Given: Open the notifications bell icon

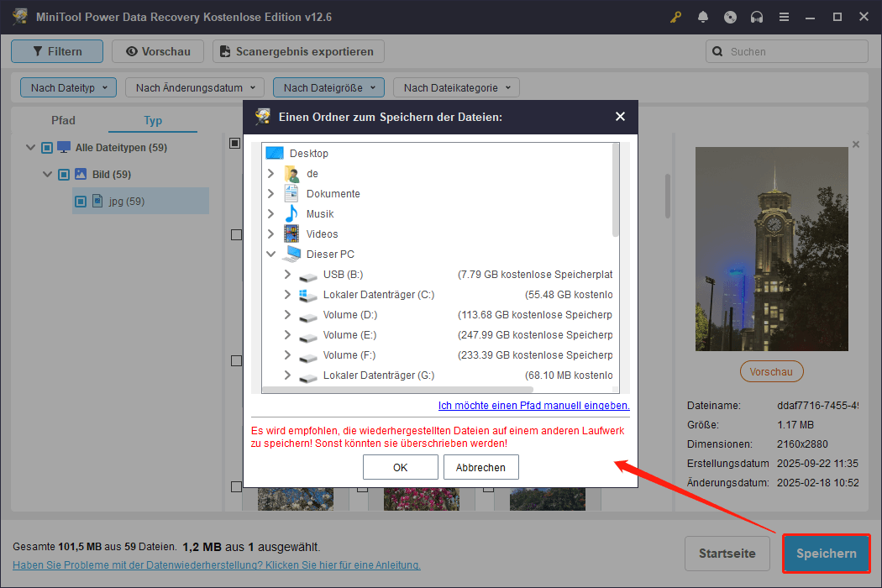Looking at the screenshot, I should 702,17.
